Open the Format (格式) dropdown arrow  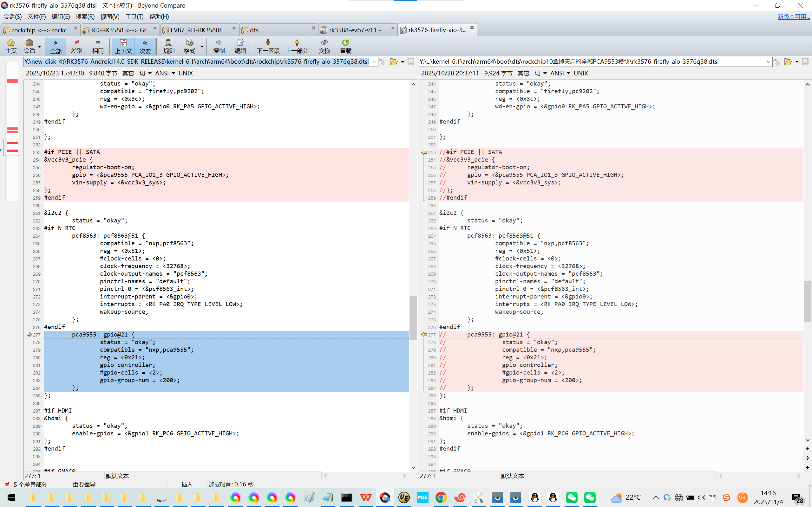click(202, 47)
